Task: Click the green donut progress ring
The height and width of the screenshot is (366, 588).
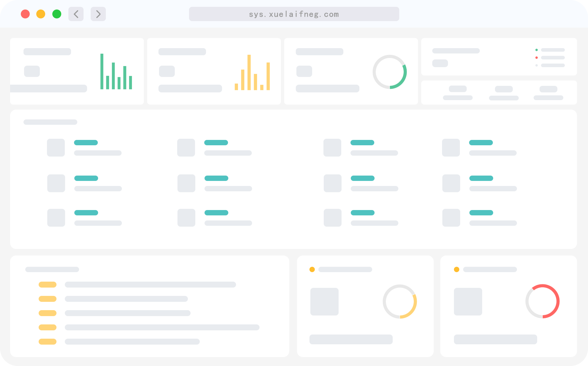Action: click(x=389, y=72)
